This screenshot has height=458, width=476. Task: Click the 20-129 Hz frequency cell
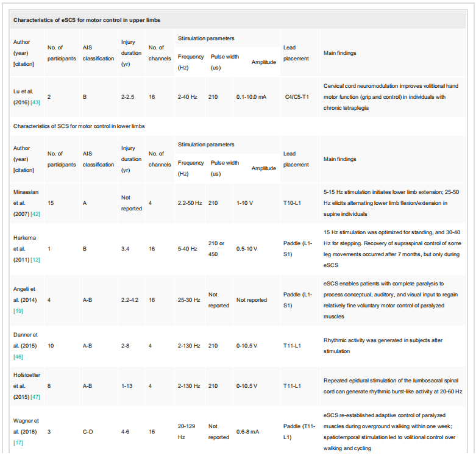186,431
